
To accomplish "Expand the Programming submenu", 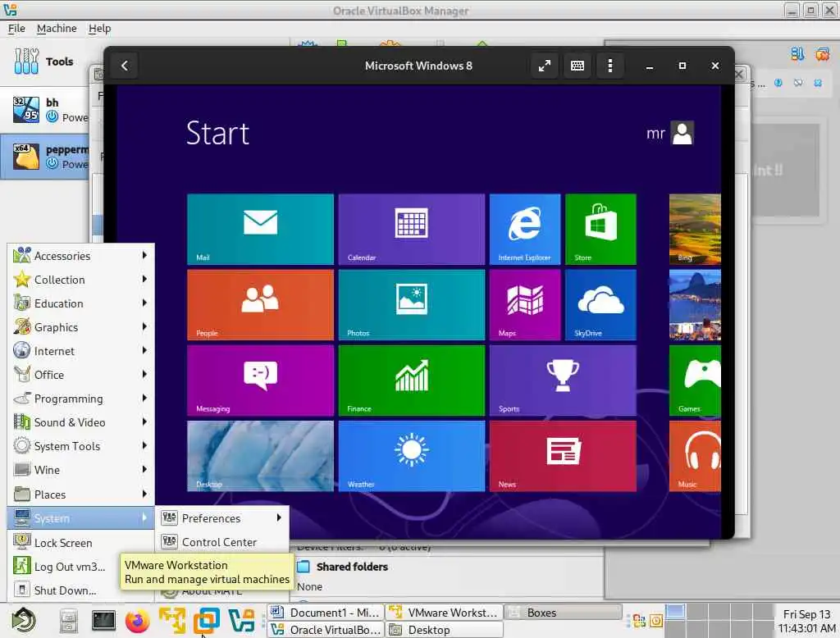I will pyautogui.click(x=81, y=398).
